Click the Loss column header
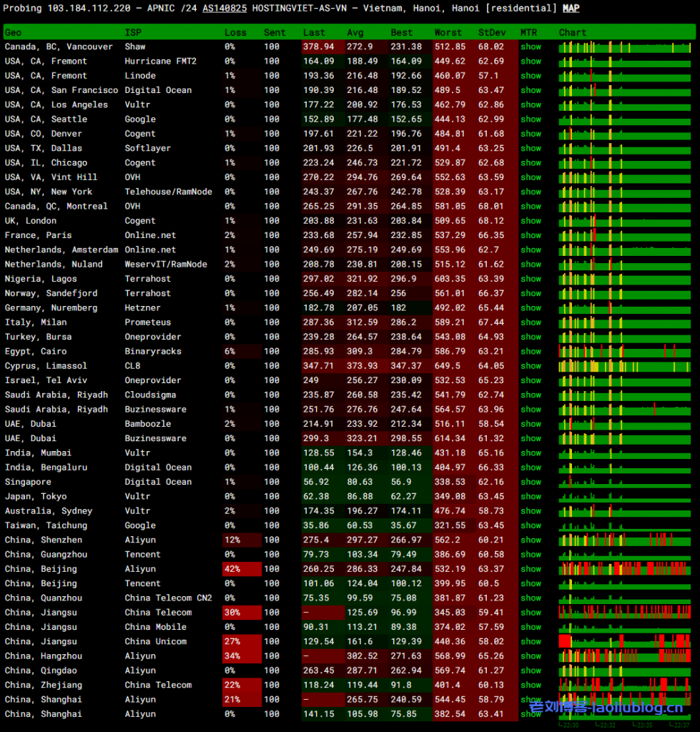This screenshot has height=732, width=700. click(x=235, y=32)
